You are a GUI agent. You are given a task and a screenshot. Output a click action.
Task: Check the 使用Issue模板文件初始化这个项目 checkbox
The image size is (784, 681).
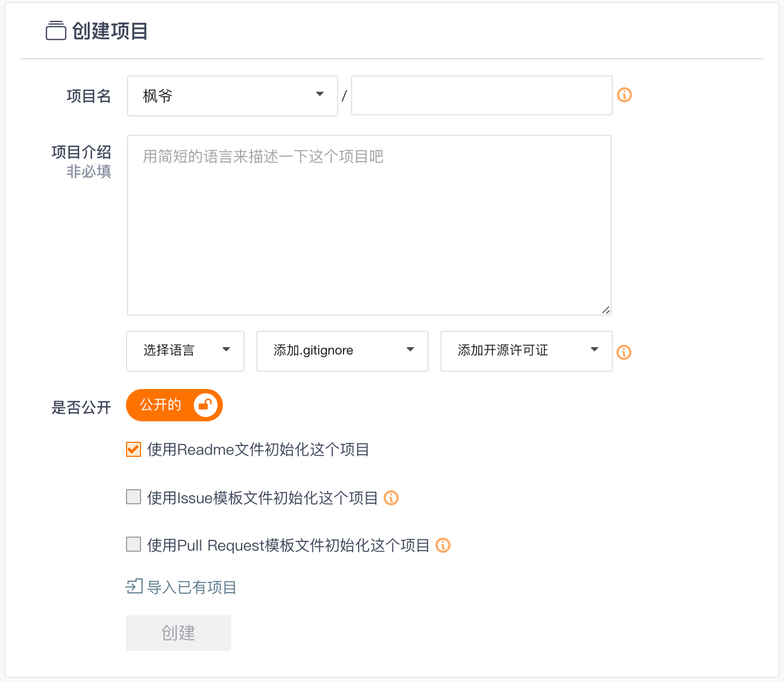click(134, 497)
